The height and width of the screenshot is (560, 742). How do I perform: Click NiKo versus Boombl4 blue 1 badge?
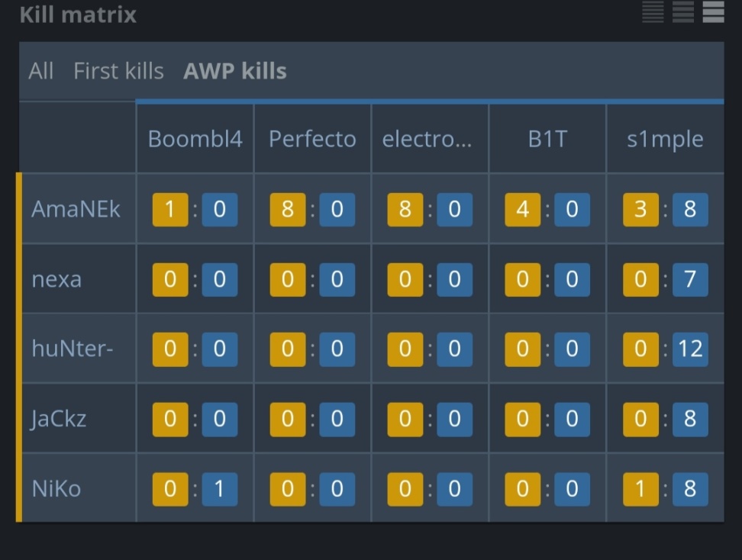[x=220, y=489]
